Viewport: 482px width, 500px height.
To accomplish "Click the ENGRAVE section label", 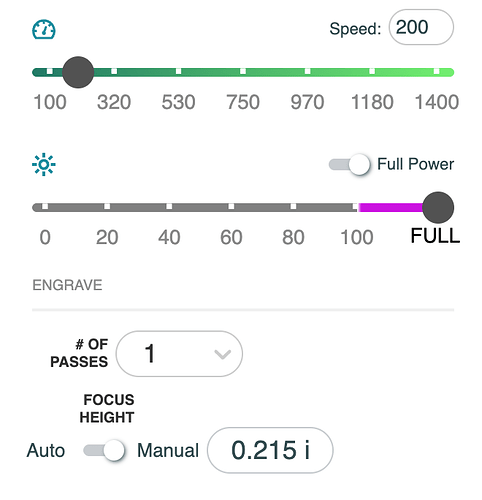I will point(67,285).
